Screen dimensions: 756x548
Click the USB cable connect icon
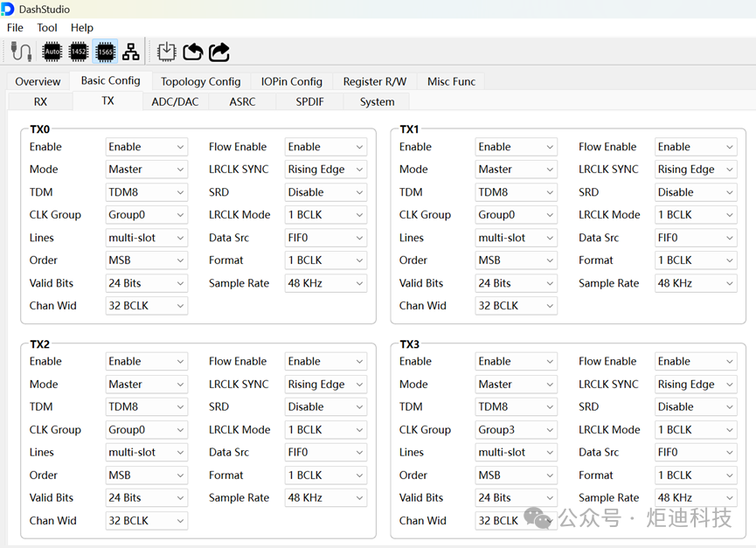(x=21, y=52)
